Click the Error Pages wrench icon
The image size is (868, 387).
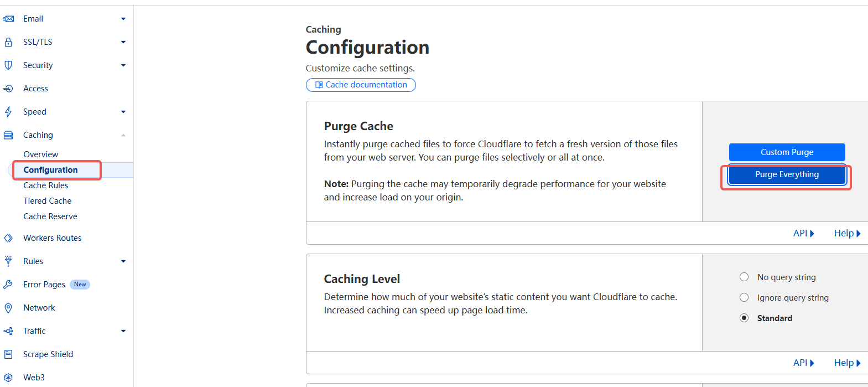tap(8, 285)
